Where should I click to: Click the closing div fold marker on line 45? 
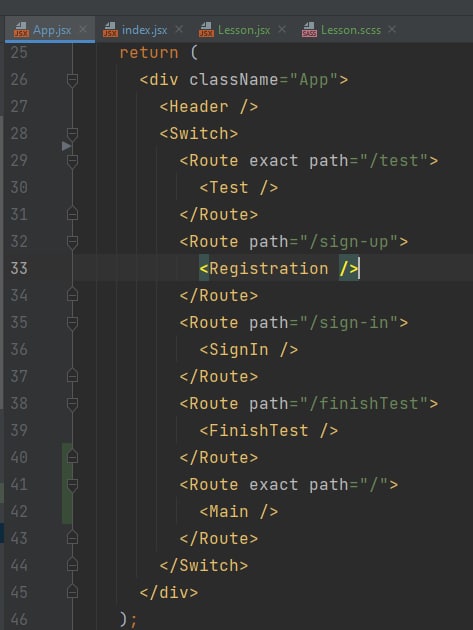pos(72,592)
